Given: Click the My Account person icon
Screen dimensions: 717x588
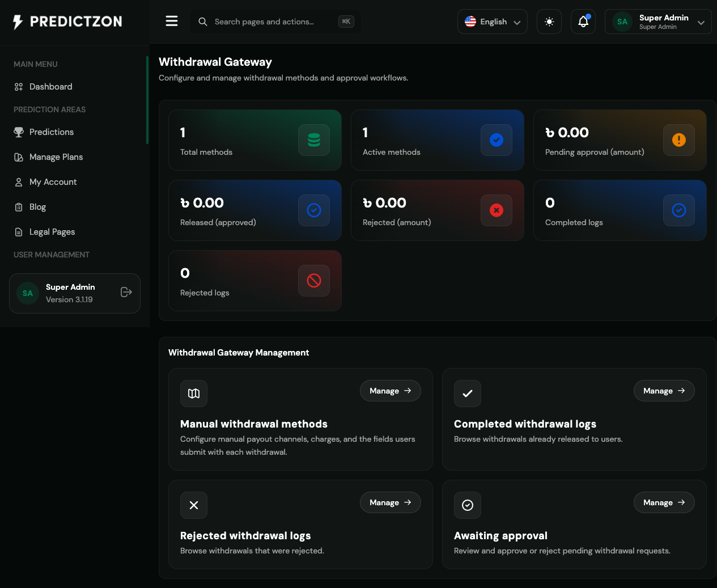Looking at the screenshot, I should (x=19, y=182).
